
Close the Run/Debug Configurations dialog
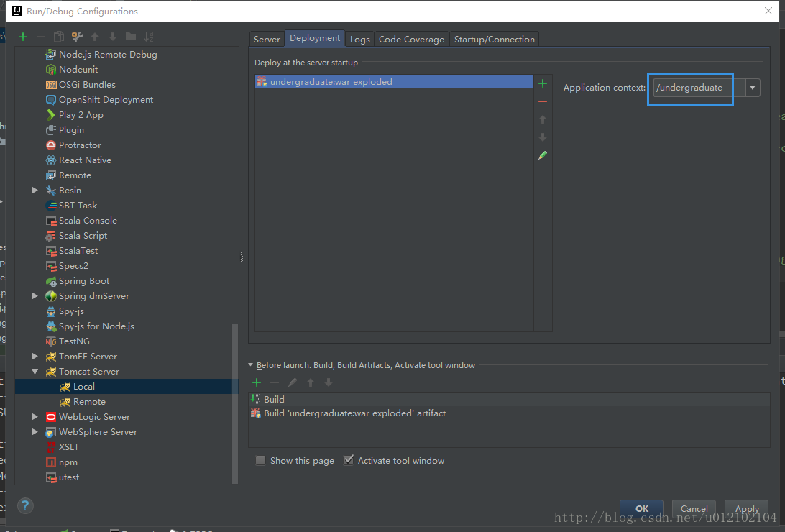768,11
